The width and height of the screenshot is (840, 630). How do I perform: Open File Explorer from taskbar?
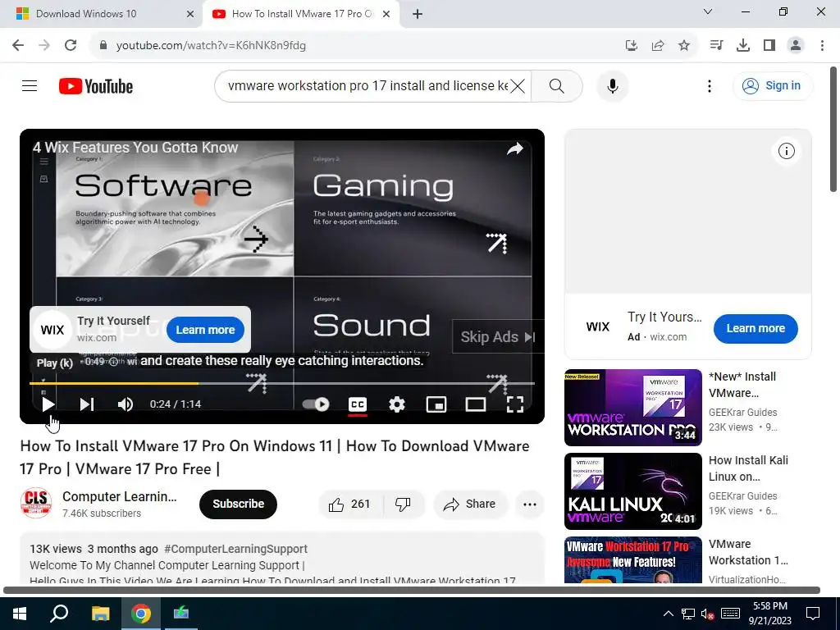point(100,614)
